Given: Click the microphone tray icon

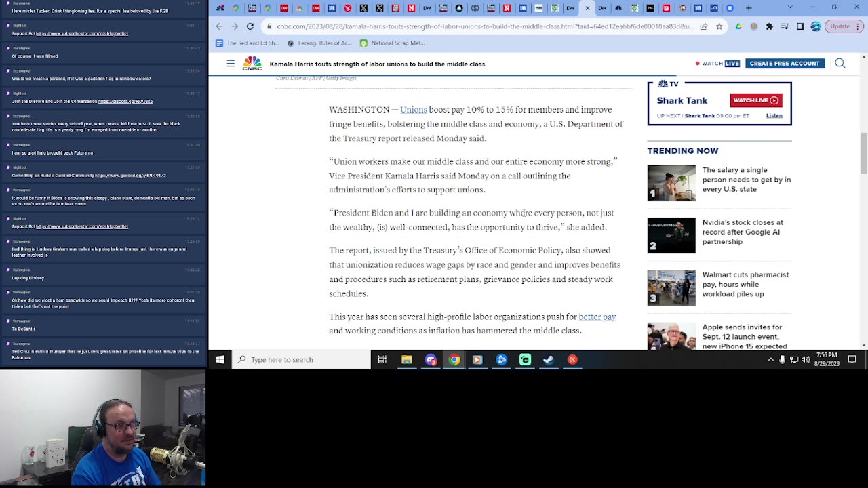Looking at the screenshot, I should tap(782, 360).
